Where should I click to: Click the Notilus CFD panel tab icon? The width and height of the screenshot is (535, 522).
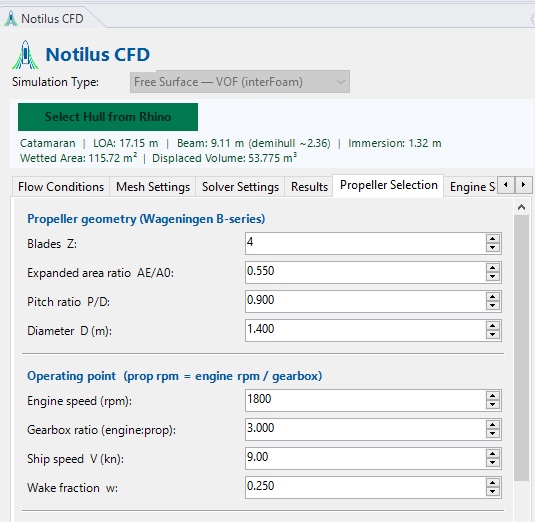coord(11,19)
